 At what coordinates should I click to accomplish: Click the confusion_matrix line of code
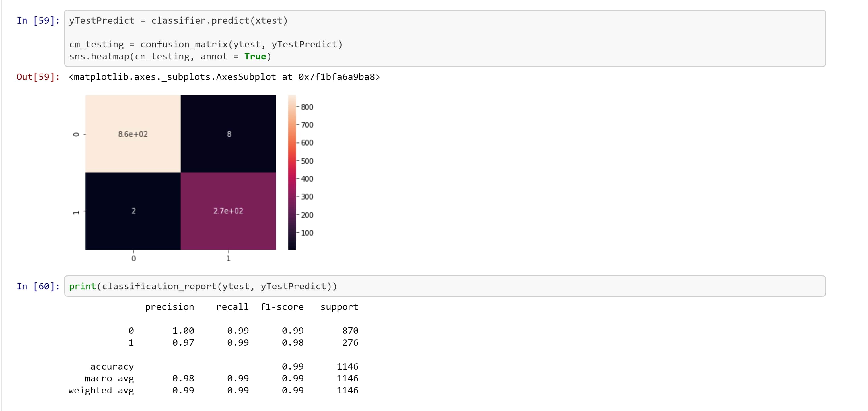[x=205, y=44]
